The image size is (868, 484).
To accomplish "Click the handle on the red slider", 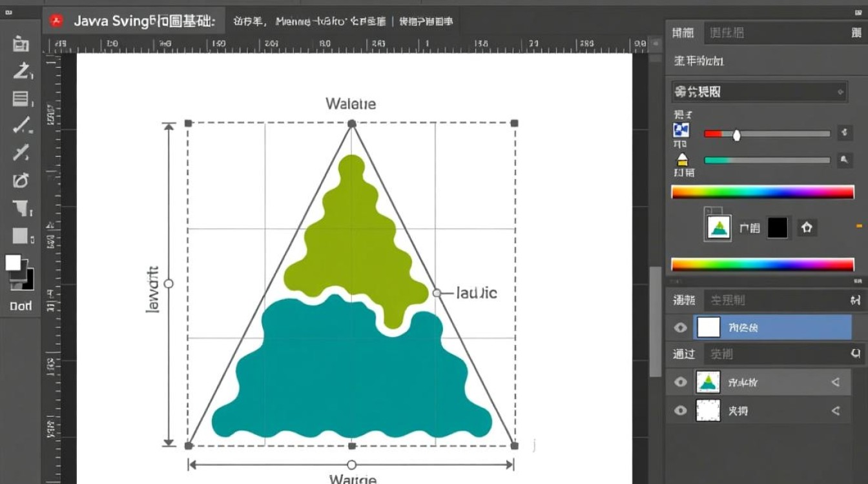I will (736, 134).
